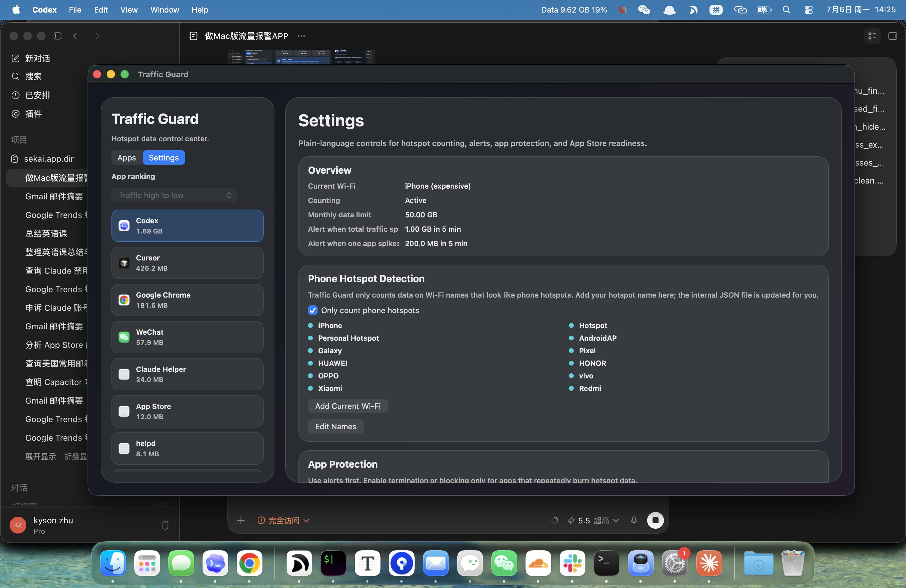Select the 总结英语课 conversation
The image size is (906, 588).
(46, 234)
